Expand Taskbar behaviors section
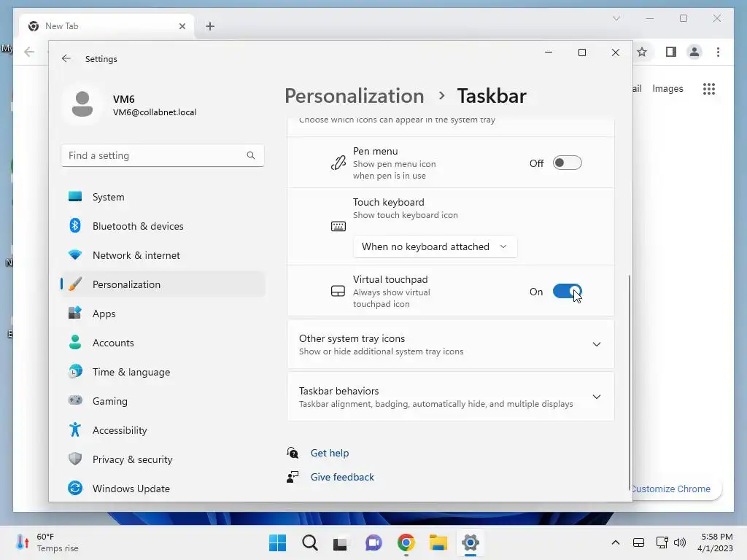 (x=450, y=397)
